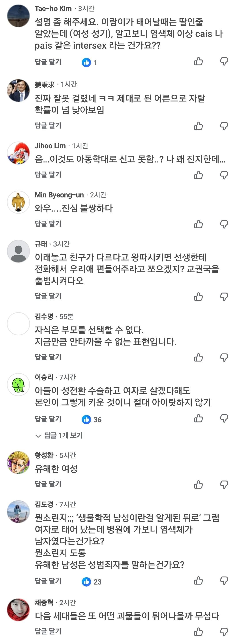Screen dimensions: 238x644
Task: View the 36 likes badge on 이승리's comment
Action: click(x=92, y=420)
